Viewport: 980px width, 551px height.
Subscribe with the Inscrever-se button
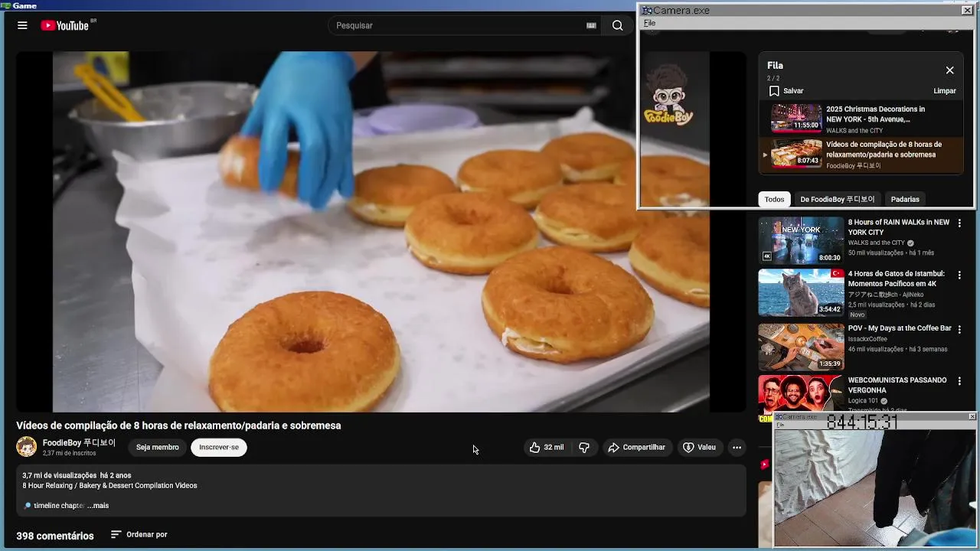(219, 447)
